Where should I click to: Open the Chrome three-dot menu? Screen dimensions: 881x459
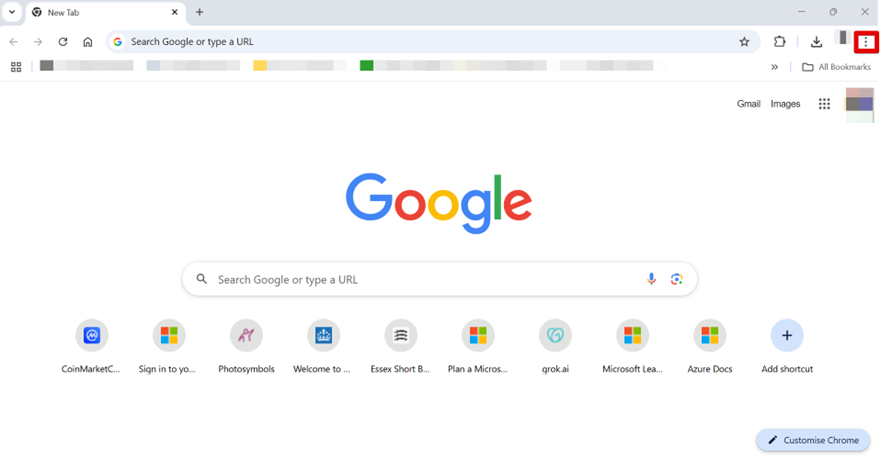(866, 42)
